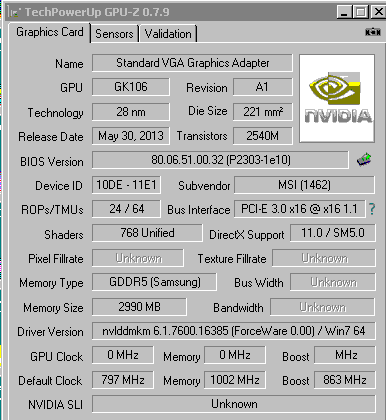386x420 pixels.
Task: Close the GPU-Z window
Action: click(x=378, y=12)
